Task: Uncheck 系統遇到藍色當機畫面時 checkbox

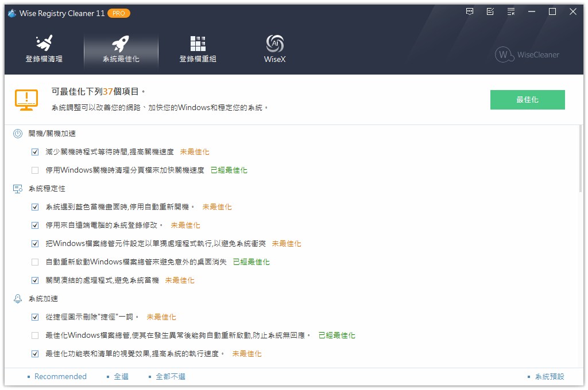Action: pyautogui.click(x=35, y=207)
